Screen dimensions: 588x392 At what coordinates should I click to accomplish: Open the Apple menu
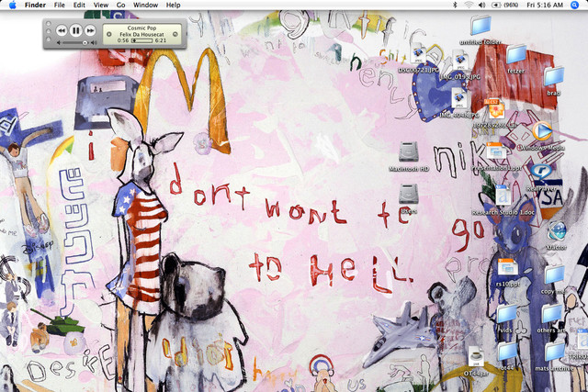[x=12, y=5]
